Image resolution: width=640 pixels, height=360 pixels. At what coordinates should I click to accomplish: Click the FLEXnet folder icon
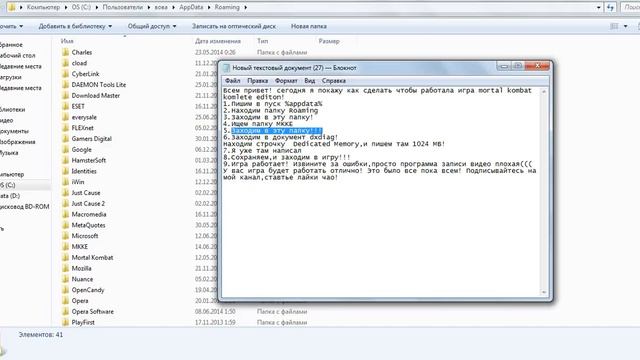[65, 128]
